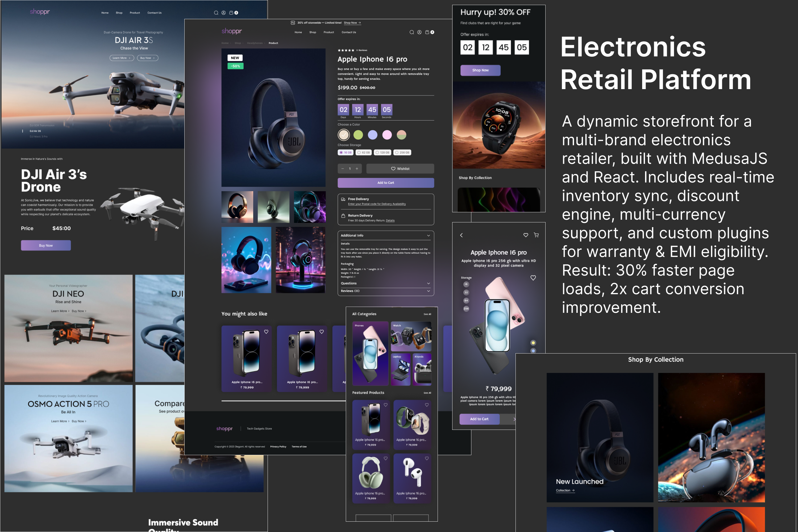Click the Wishlist button
The width and height of the screenshot is (798, 532).
400,169
